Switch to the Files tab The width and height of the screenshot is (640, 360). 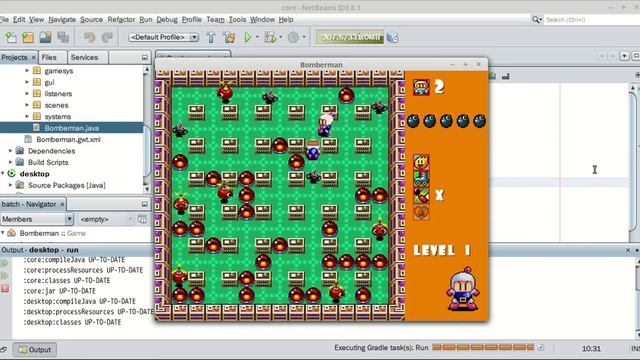(x=49, y=58)
